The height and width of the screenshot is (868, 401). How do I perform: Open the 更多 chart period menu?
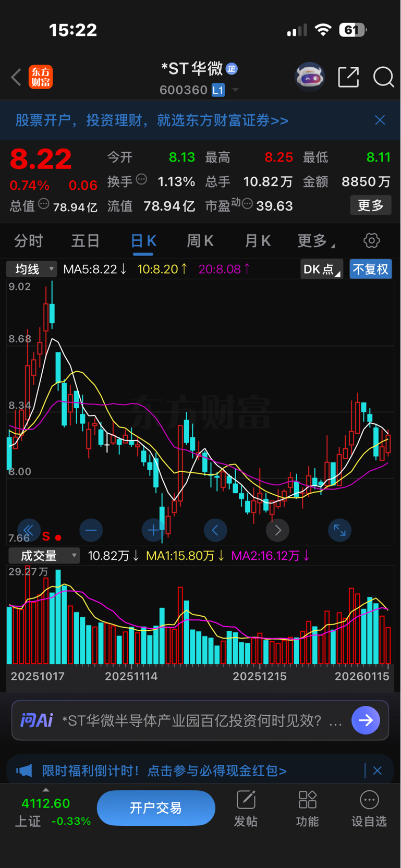(317, 241)
